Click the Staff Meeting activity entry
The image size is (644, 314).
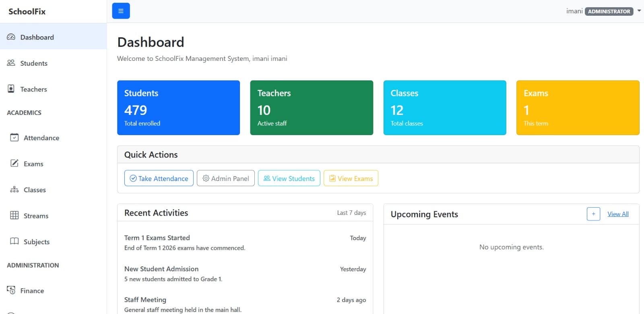click(x=245, y=304)
